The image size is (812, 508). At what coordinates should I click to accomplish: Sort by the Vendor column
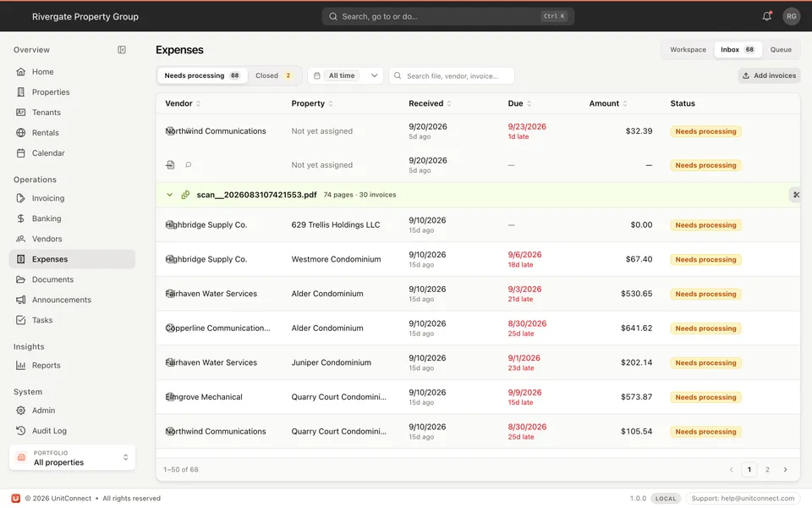tap(183, 103)
